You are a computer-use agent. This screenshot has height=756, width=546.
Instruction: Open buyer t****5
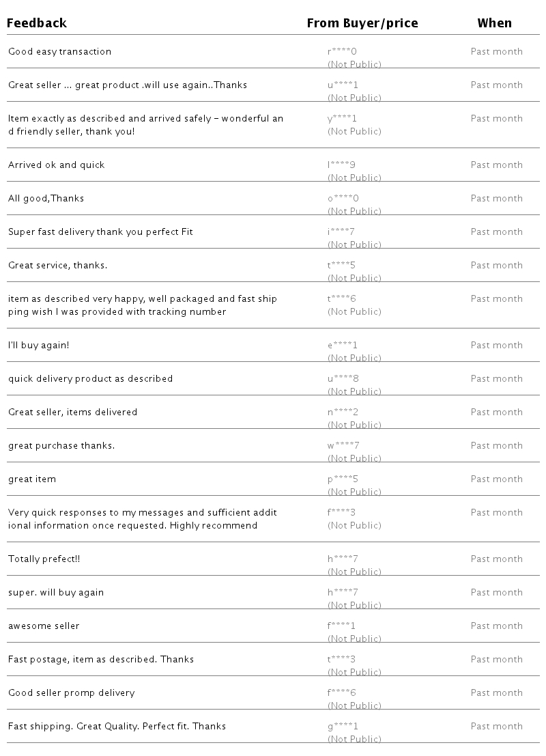tap(341, 265)
